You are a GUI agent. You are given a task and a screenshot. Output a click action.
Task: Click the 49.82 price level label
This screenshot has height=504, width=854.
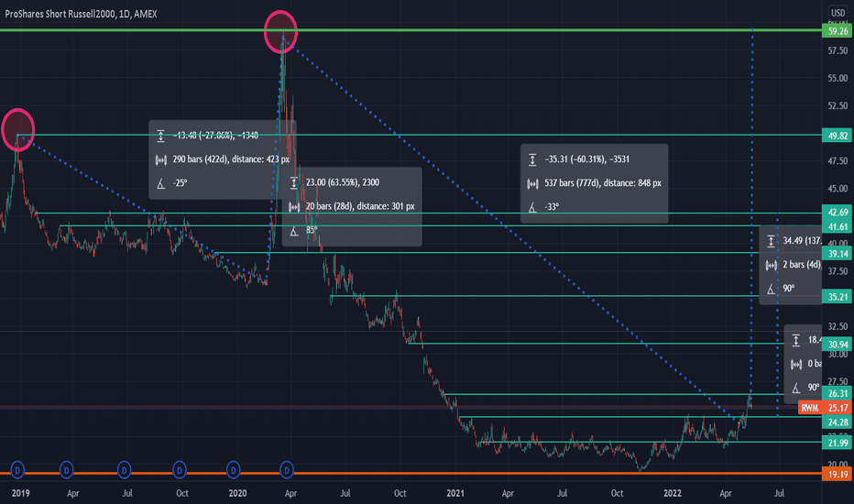point(838,136)
